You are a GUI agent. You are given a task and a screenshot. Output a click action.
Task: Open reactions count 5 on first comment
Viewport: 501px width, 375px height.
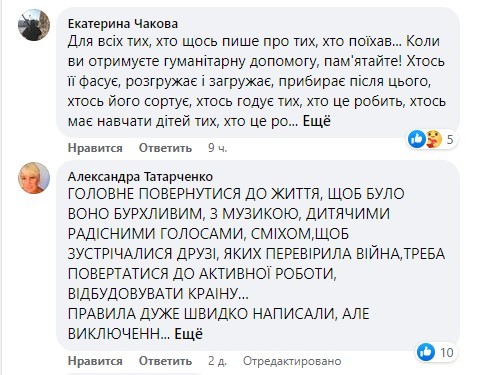coord(450,139)
